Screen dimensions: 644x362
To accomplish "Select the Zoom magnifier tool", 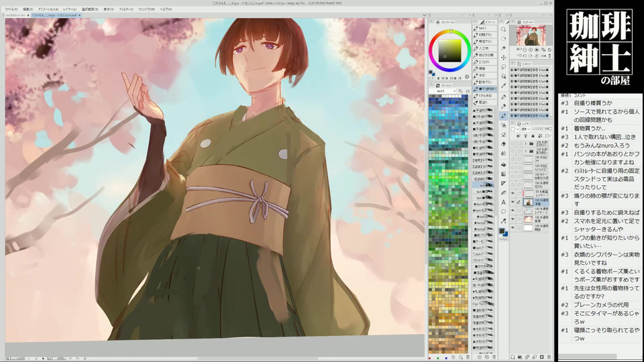I will [x=504, y=29].
